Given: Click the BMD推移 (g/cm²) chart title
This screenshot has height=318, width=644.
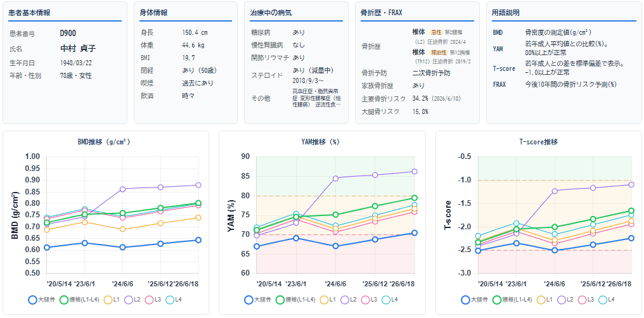Looking at the screenshot, I should 105,143.
